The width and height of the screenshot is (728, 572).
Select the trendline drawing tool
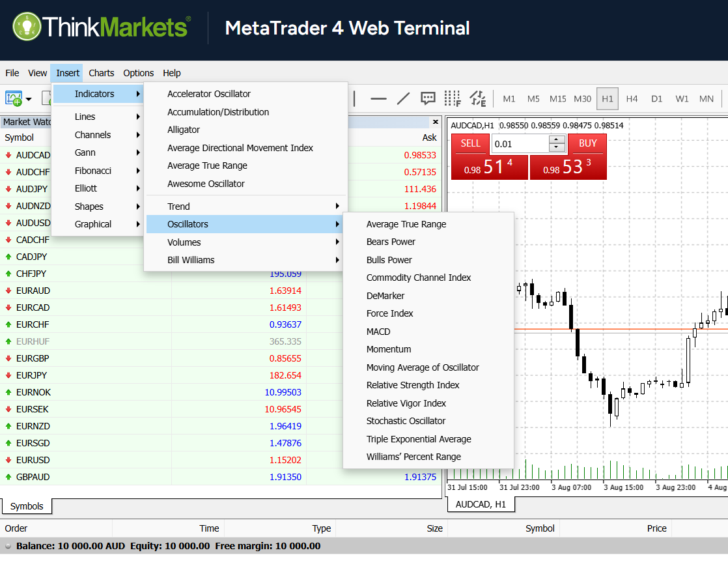point(403,98)
